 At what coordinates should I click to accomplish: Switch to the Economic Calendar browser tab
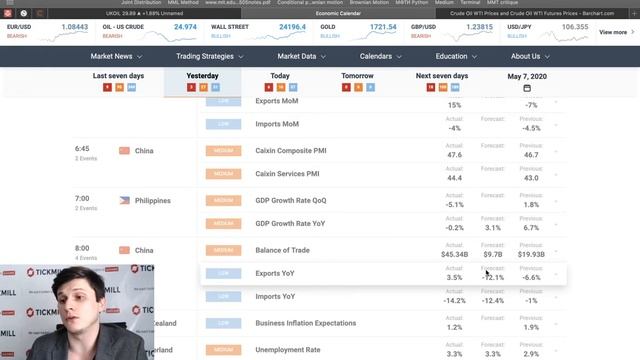tap(338, 13)
